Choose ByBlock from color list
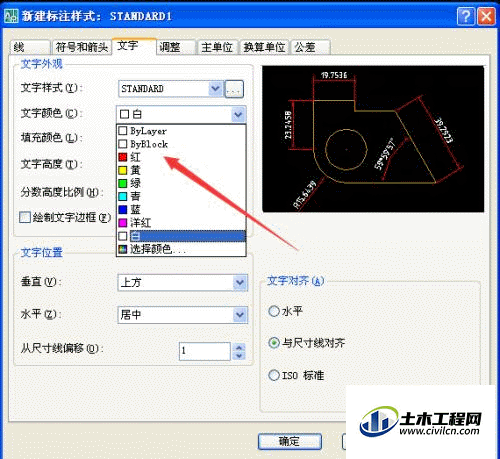Viewport: 500px width, 459px height. pyautogui.click(x=181, y=144)
